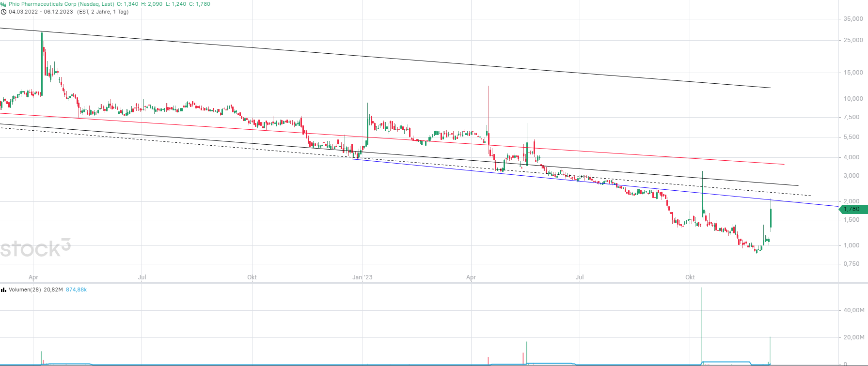Click the volume bar-chart icon
This screenshot has width=868, height=366.
[x=3, y=290]
